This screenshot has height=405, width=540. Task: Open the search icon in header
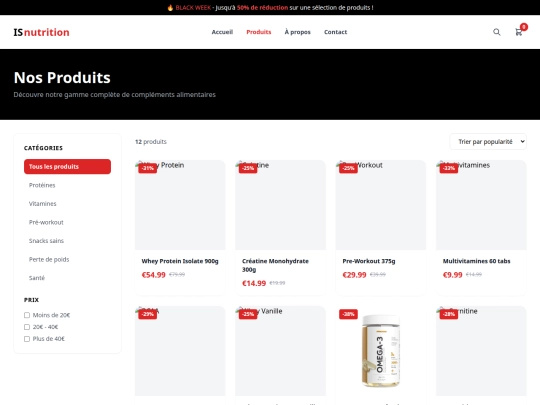[496, 32]
